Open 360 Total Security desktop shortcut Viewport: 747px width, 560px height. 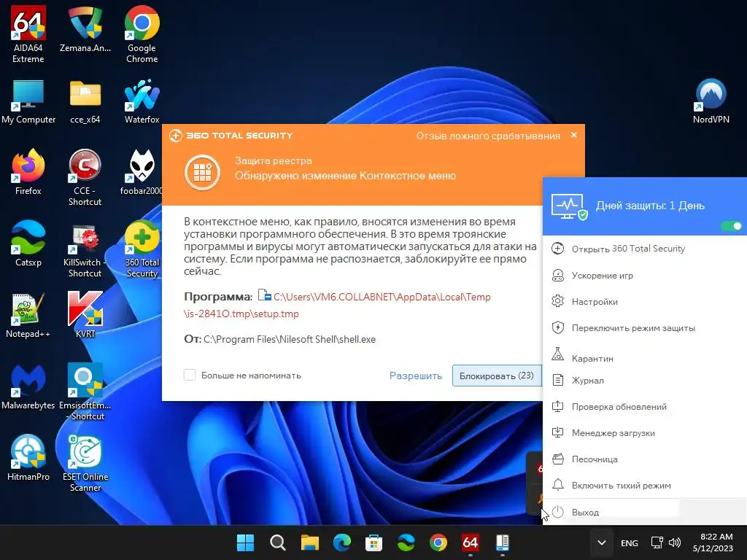[142, 249]
